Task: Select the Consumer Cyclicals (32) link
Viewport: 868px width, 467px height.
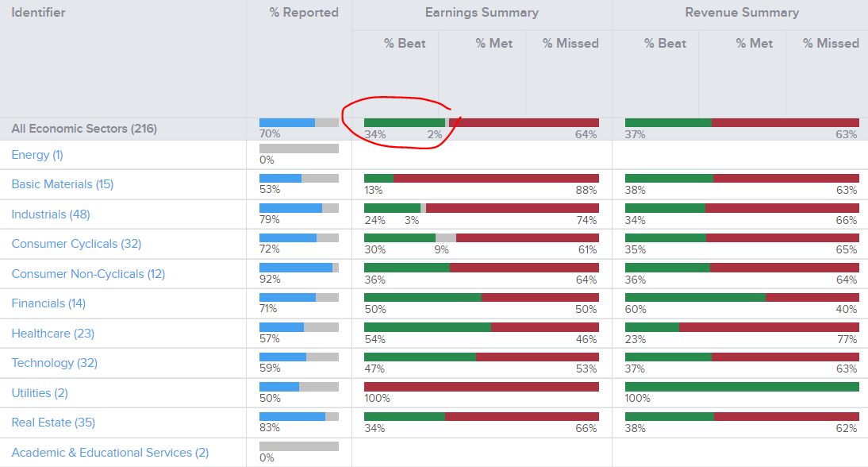Action: tap(76, 244)
